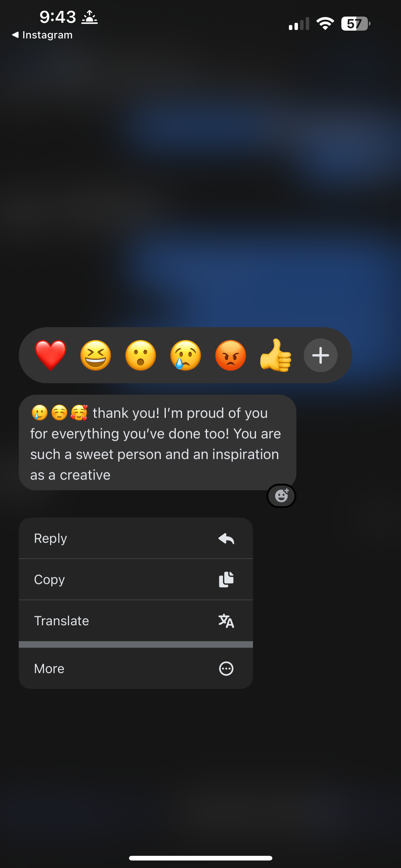React with the laughing squint emoji

coord(96,355)
